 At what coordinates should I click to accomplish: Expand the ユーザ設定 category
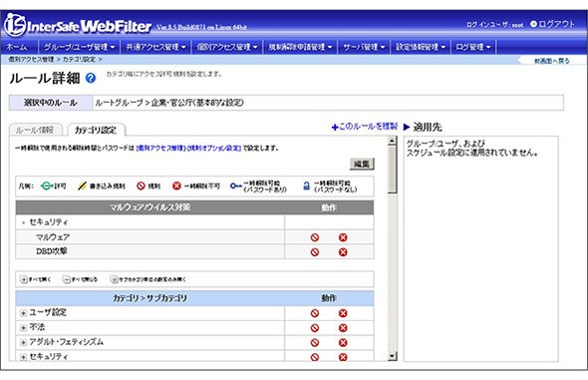[23, 313]
